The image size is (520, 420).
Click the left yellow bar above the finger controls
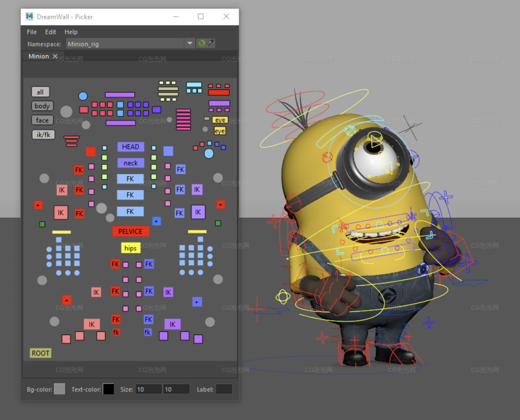tap(61, 232)
